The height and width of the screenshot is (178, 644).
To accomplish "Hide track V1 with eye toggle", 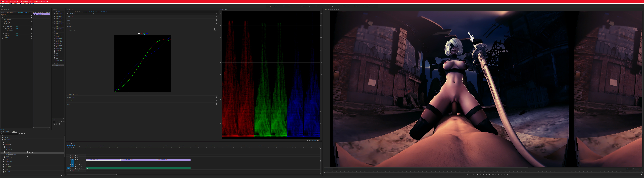I will pos(77,160).
